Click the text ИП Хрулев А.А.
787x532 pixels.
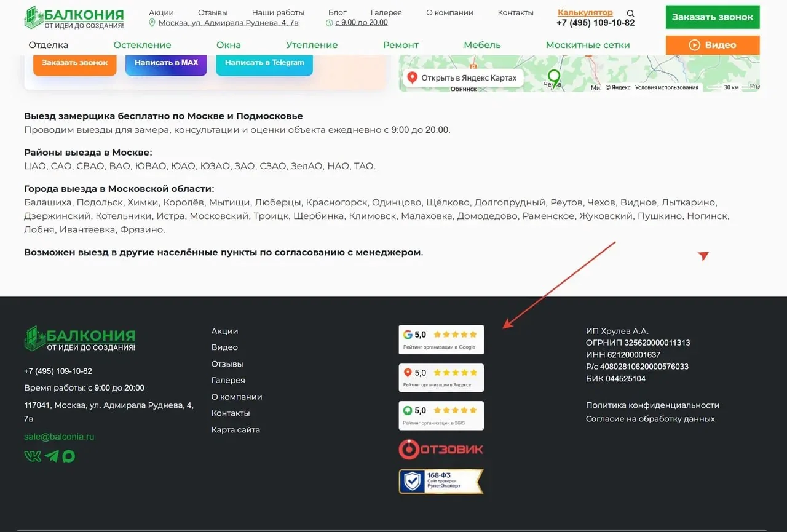point(617,331)
